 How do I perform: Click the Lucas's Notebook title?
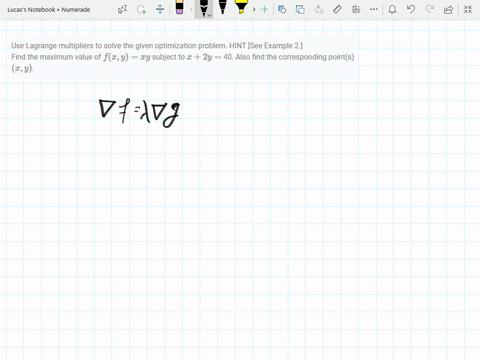click(49, 10)
